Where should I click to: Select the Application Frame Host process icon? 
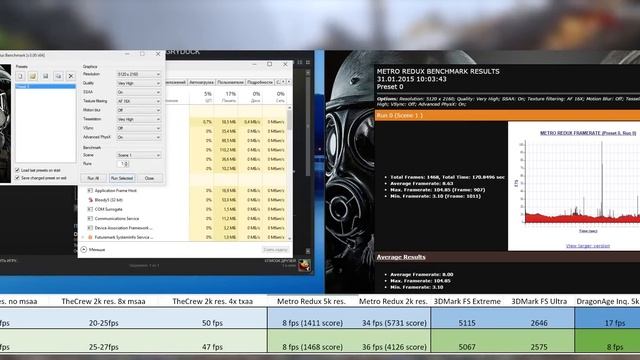[x=90, y=191]
